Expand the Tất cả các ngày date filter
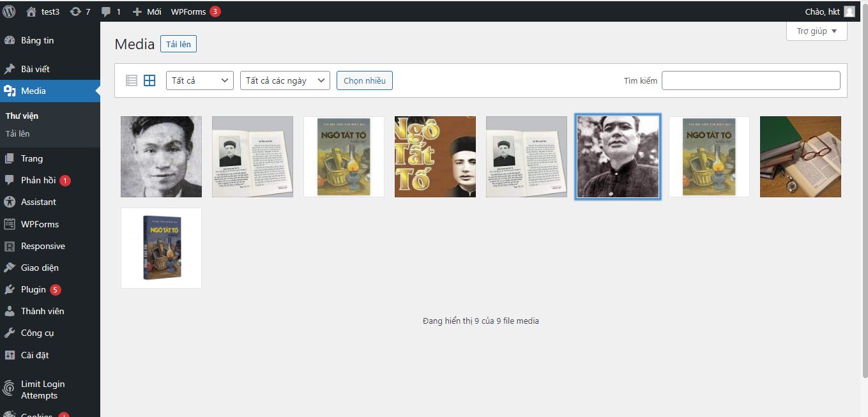 [284, 80]
